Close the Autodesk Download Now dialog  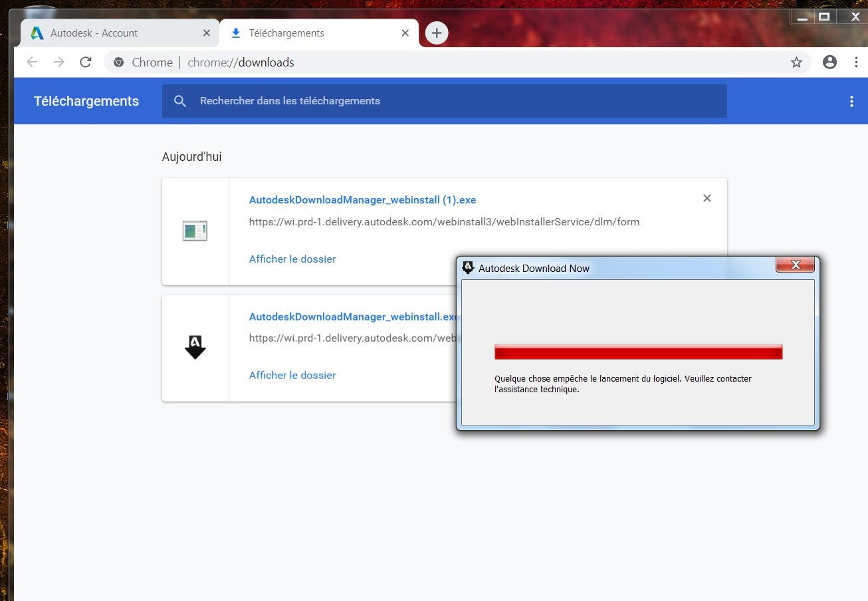795,265
